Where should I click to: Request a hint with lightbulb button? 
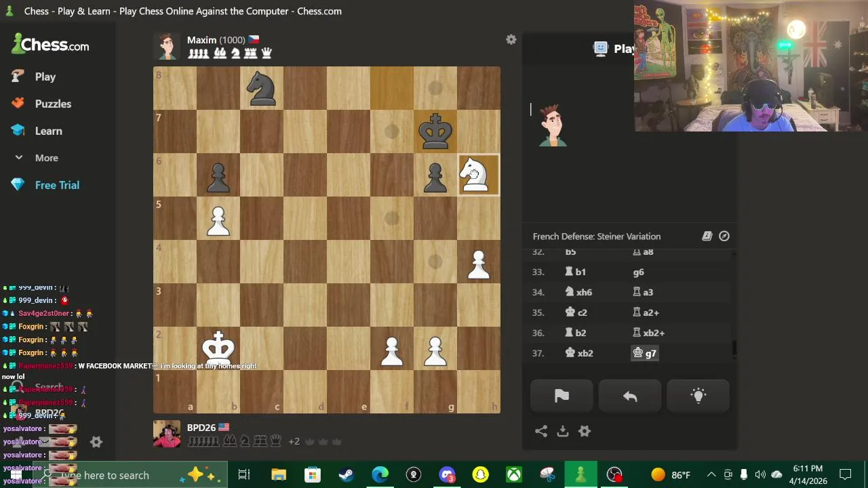698,396
